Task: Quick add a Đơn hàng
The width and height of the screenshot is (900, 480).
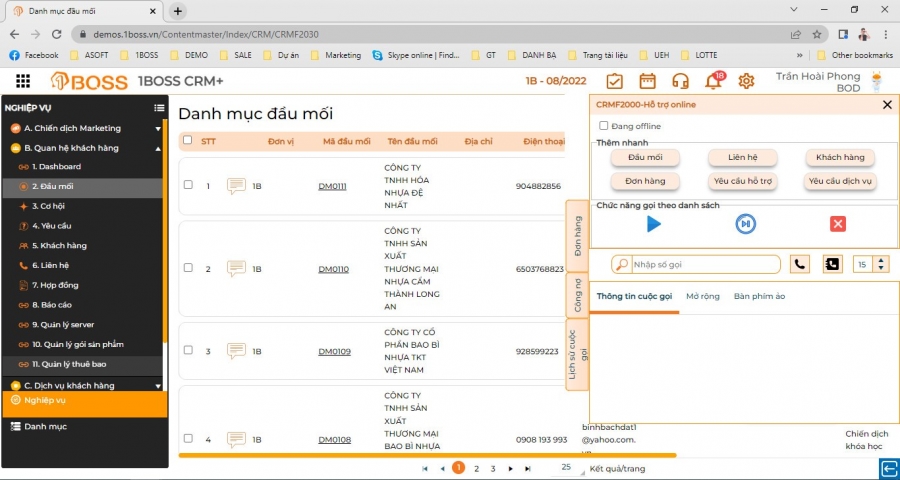Action: (x=645, y=181)
